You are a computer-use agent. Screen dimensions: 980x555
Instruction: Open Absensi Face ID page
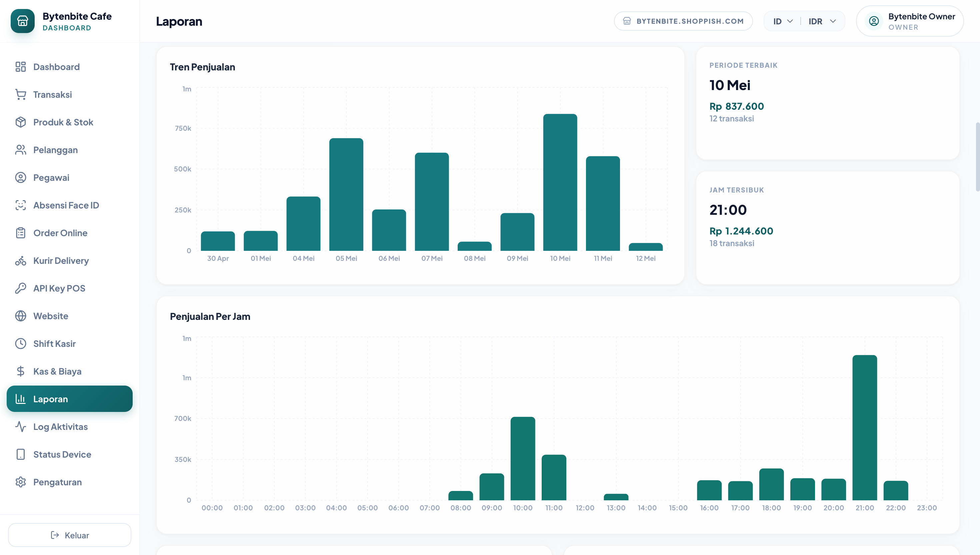70,205
